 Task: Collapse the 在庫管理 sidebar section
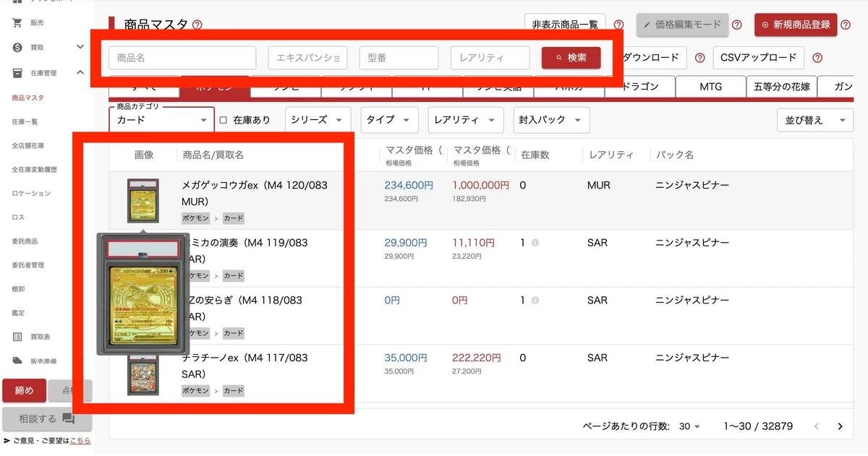tap(80, 72)
